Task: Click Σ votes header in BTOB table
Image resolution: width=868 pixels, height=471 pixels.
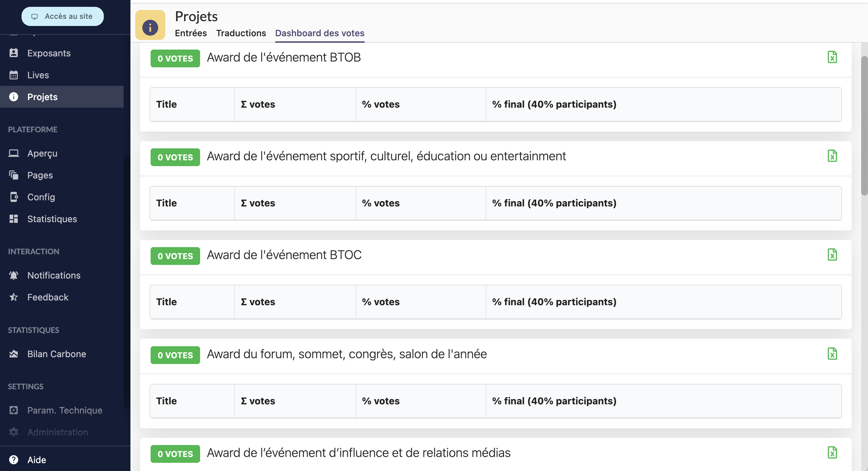Action: click(295, 104)
